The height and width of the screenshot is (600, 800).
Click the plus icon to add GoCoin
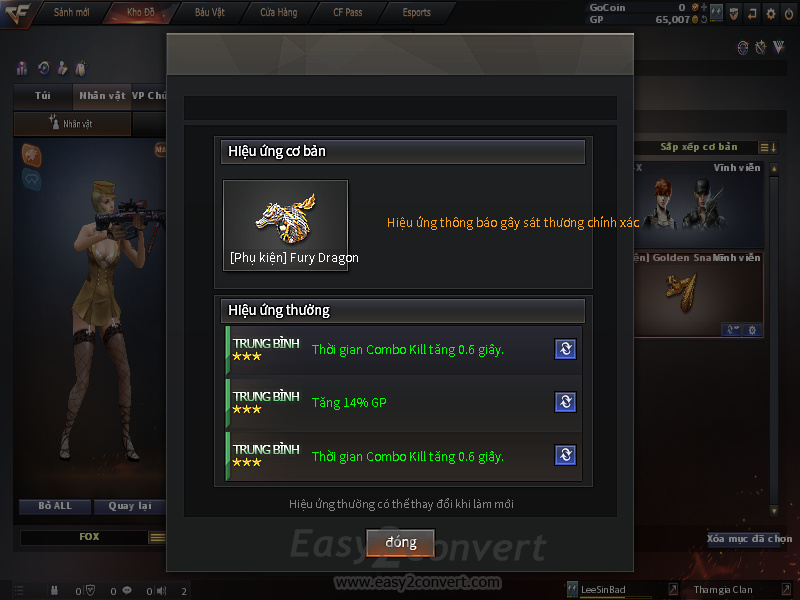(704, 7)
